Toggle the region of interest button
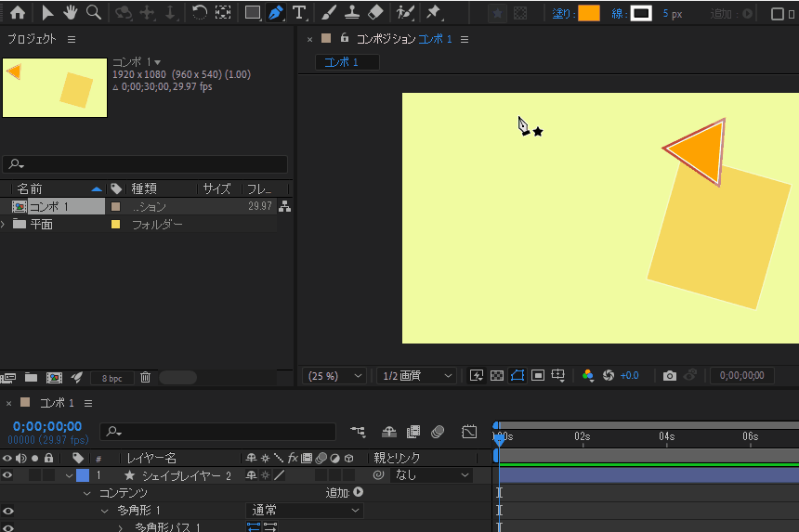The width and height of the screenshot is (799, 532). click(x=538, y=376)
